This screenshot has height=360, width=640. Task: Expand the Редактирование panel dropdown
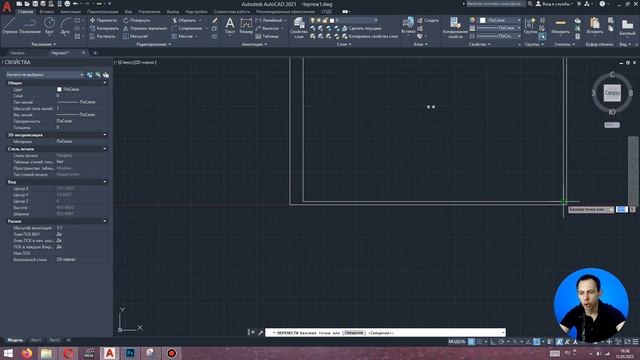coord(153,44)
